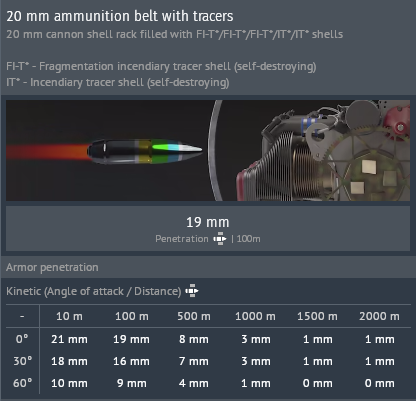Select the 2000 m column header
Viewport: 416px width, 401px height.
(379, 316)
